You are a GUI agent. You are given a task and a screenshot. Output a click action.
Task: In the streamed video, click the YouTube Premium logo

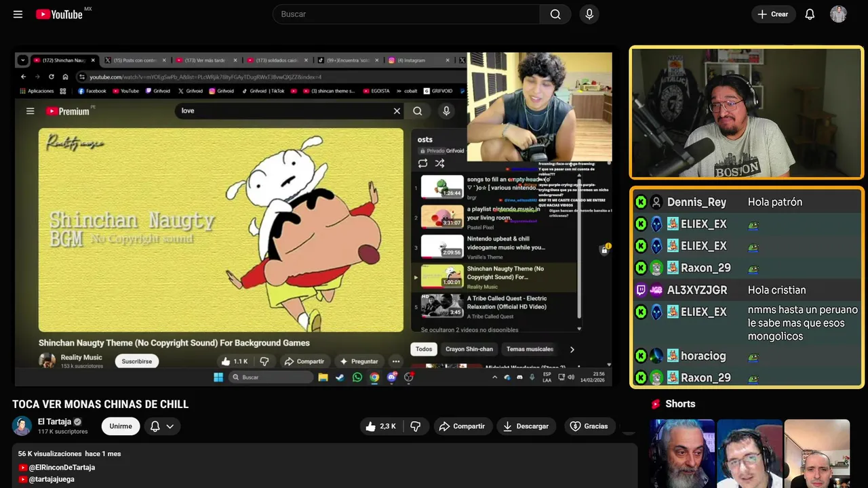(x=68, y=111)
